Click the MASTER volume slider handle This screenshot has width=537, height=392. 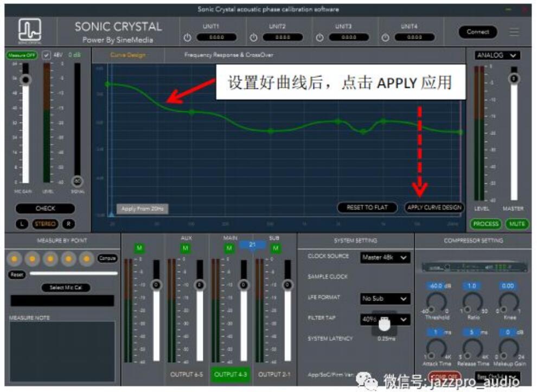[x=514, y=79]
